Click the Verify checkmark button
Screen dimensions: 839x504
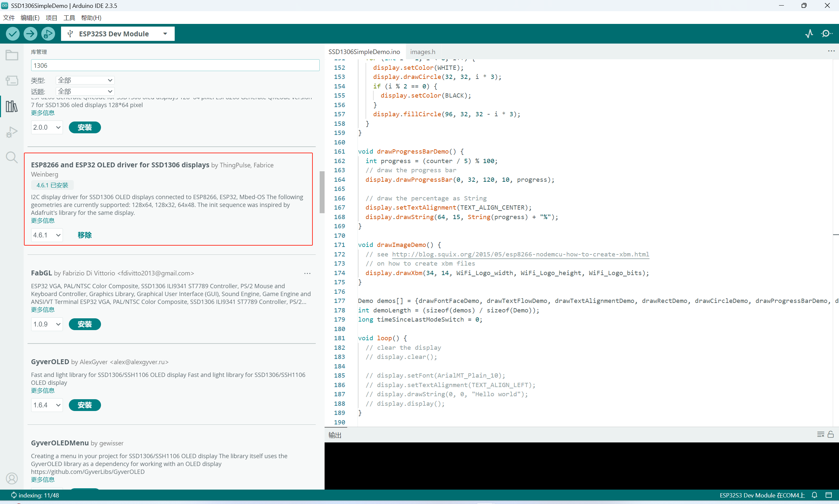coord(12,34)
